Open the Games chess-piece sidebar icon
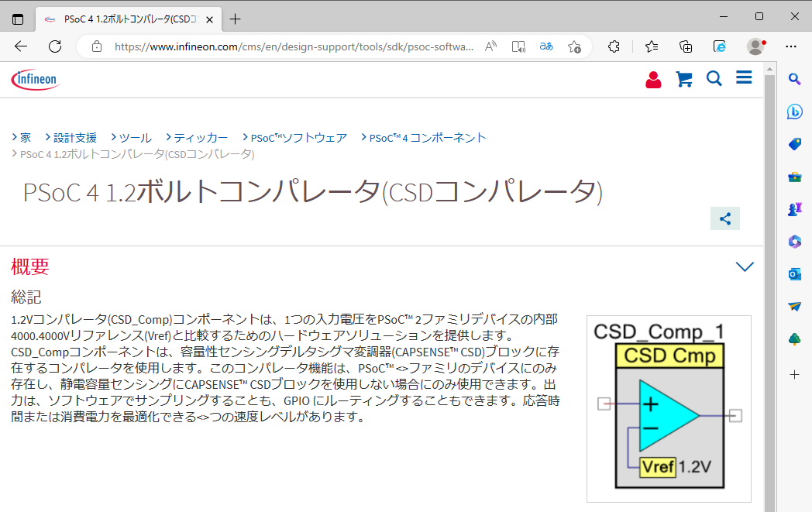Screen dimensions: 812x512 click(794, 209)
